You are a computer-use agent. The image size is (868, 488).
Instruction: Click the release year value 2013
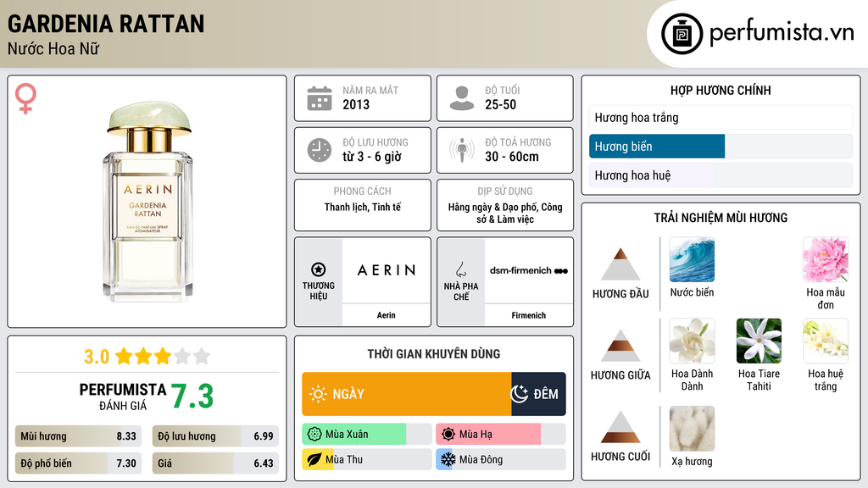point(356,104)
